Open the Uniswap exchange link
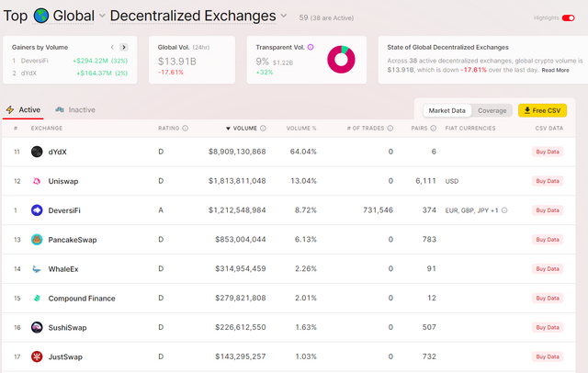This screenshot has height=373, width=588. [63, 181]
